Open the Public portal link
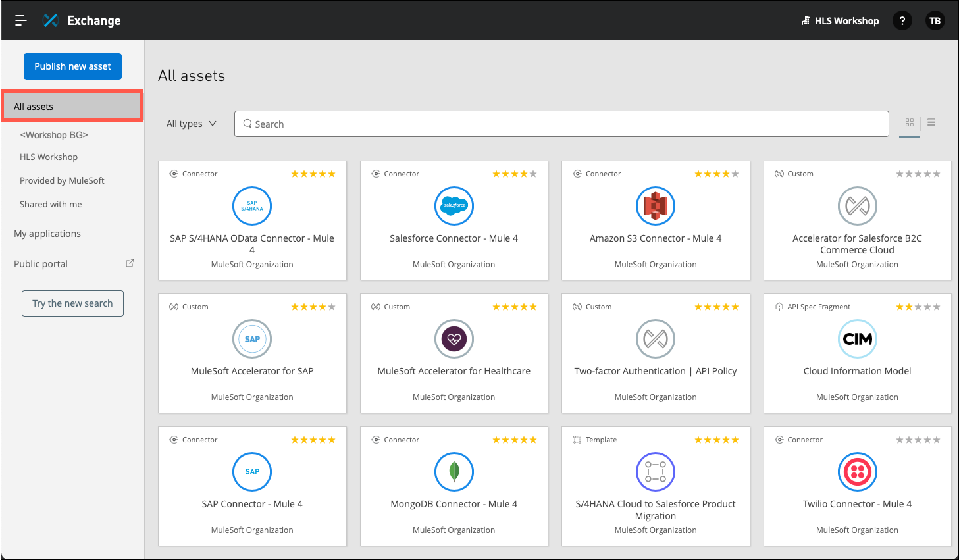This screenshot has height=560, width=959. click(x=41, y=264)
